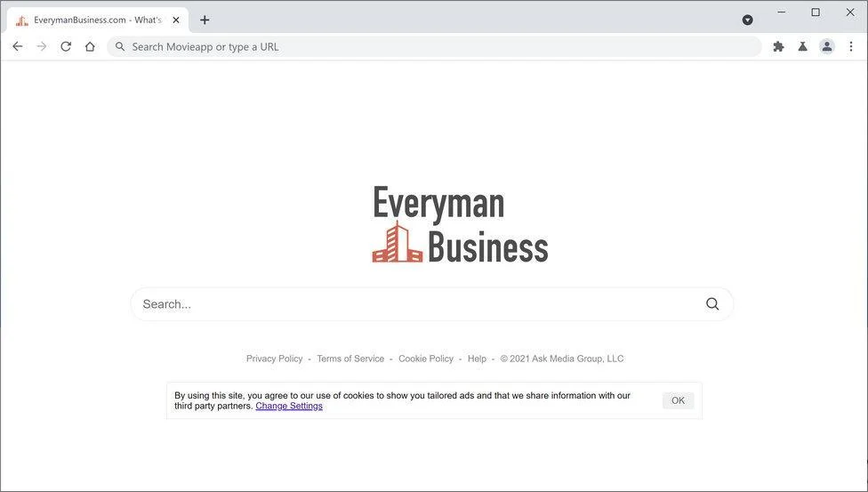Open the Chrome Labs flask icon
This screenshot has width=868, height=492.
pyautogui.click(x=803, y=46)
